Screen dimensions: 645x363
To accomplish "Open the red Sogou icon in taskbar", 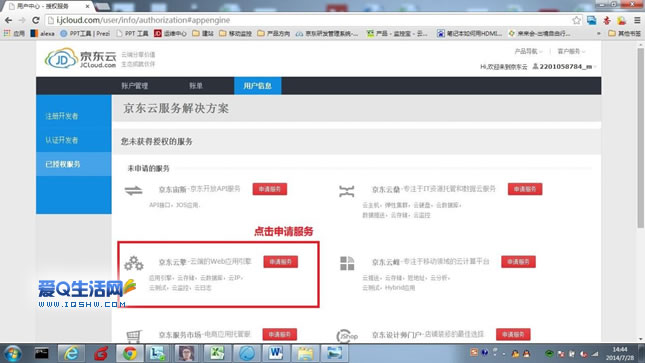I will [101, 353].
